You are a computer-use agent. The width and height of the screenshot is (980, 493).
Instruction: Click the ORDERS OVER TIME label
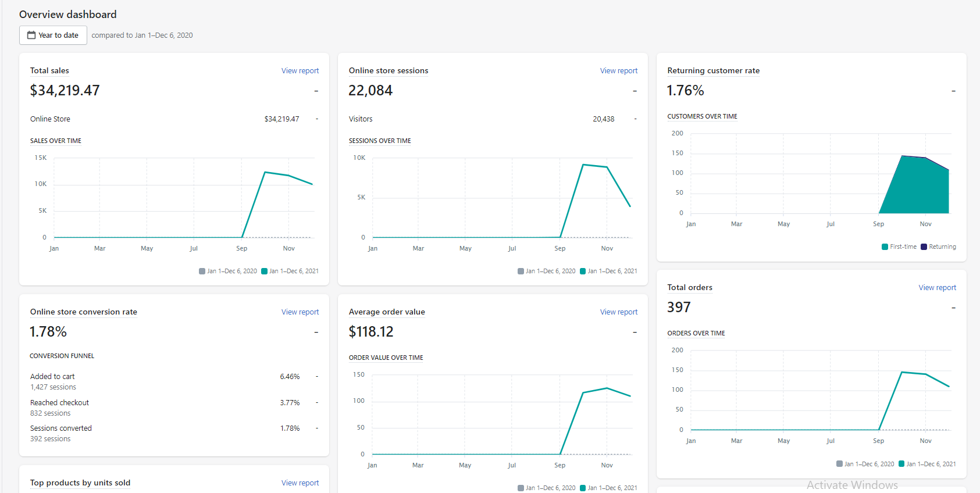pos(696,334)
